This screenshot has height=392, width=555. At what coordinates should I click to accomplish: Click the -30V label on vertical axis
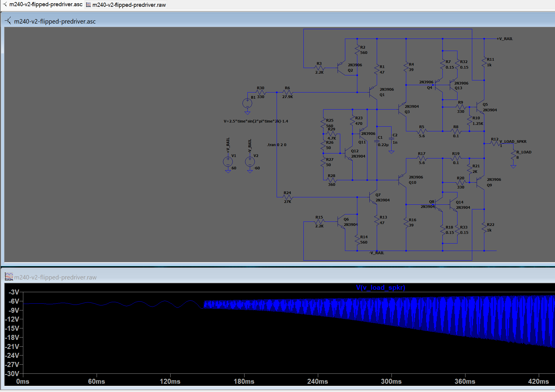pos(12,373)
